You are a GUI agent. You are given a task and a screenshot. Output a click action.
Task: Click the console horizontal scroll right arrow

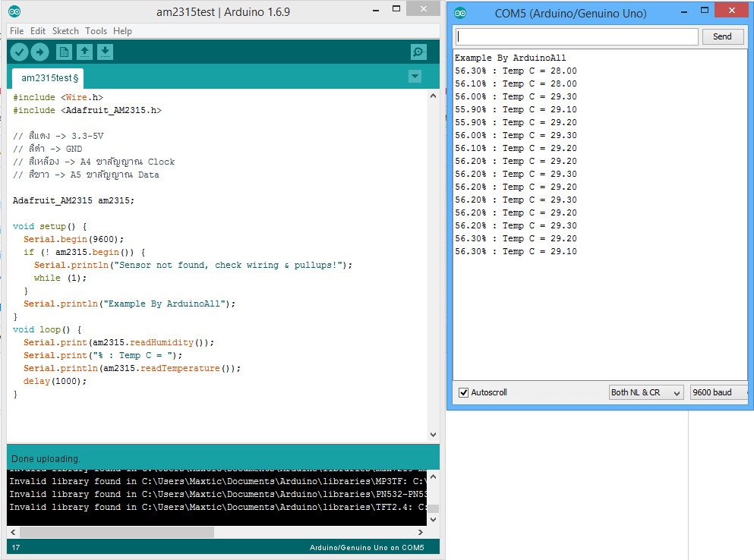420,532
